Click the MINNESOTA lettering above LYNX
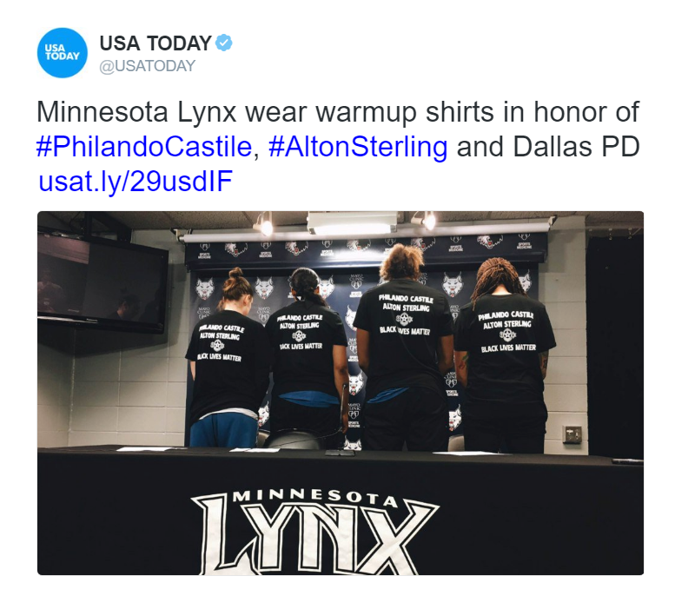Viewport: 675px width, 616px height. [315, 498]
